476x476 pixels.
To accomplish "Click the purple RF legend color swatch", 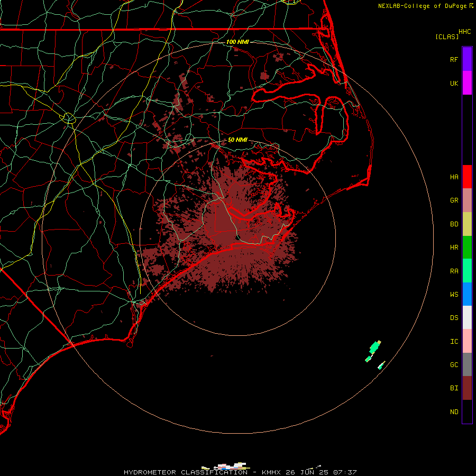I will [x=467, y=59].
